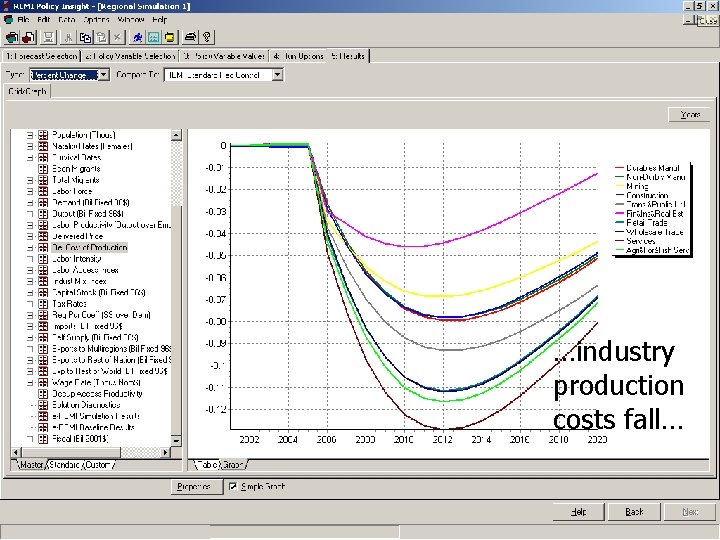Screen dimensions: 720x540
Task: Expand the Wage Rate tree node
Action: coord(30,382)
